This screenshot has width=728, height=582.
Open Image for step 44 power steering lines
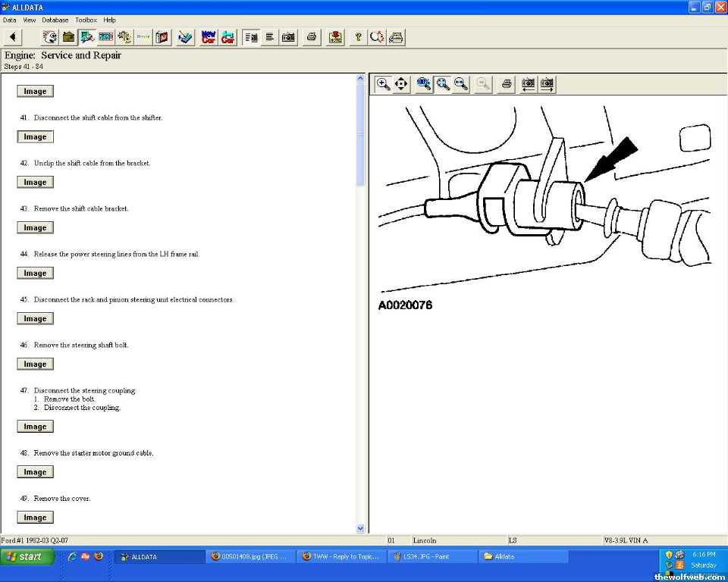(x=35, y=274)
